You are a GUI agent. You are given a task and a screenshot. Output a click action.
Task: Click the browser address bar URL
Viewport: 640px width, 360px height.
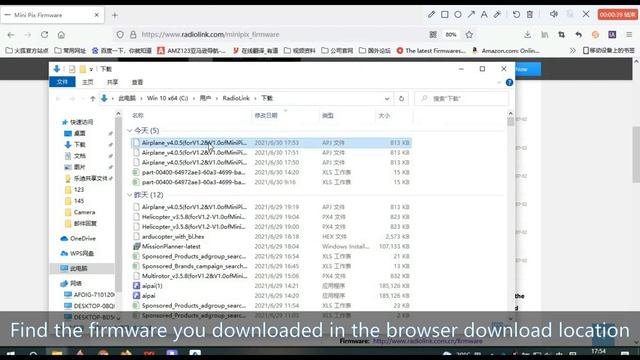pyautogui.click(x=210, y=35)
